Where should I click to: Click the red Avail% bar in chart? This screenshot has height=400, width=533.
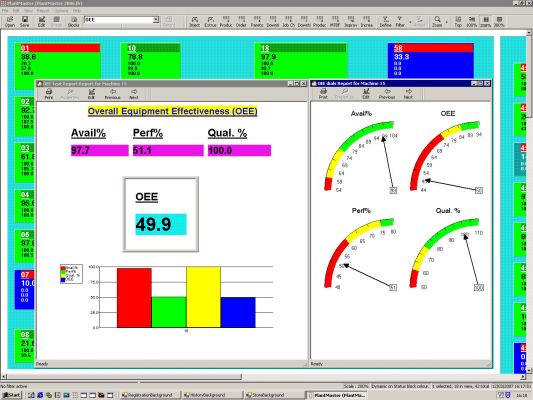tap(134, 298)
